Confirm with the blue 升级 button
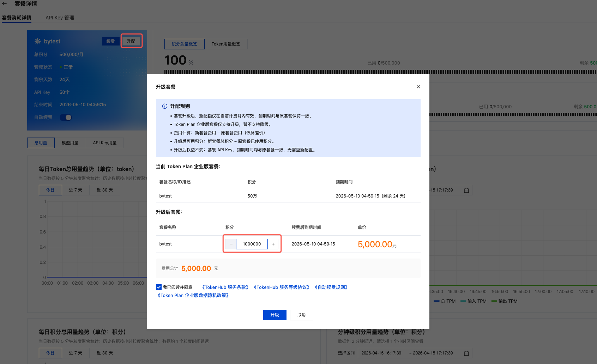This screenshot has height=364, width=597. [275, 315]
